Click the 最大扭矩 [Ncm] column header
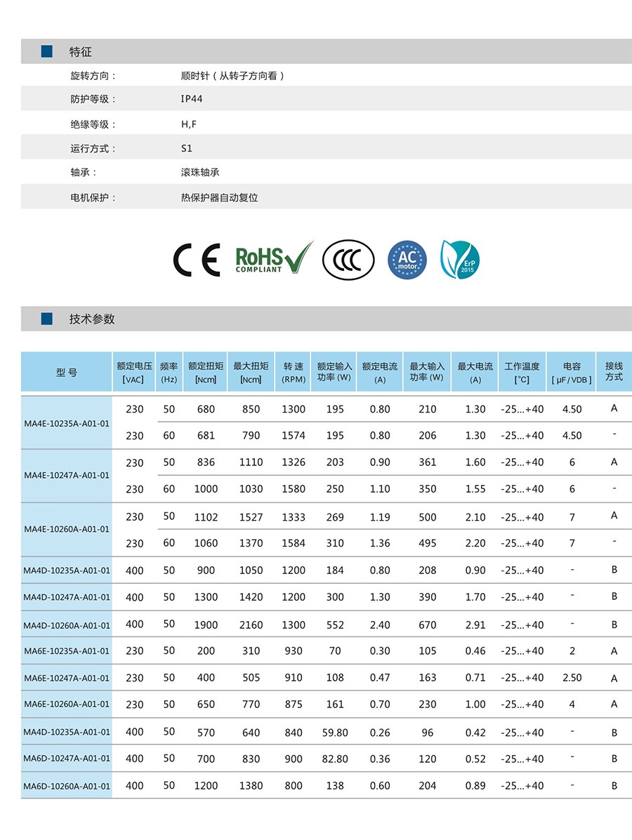This screenshot has width=632, height=840. pos(251,373)
